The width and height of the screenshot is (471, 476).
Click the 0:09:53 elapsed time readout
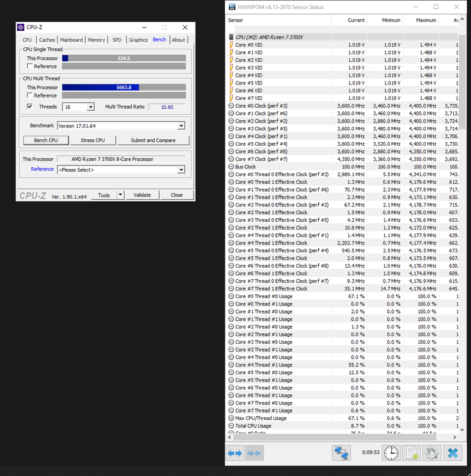(370, 452)
